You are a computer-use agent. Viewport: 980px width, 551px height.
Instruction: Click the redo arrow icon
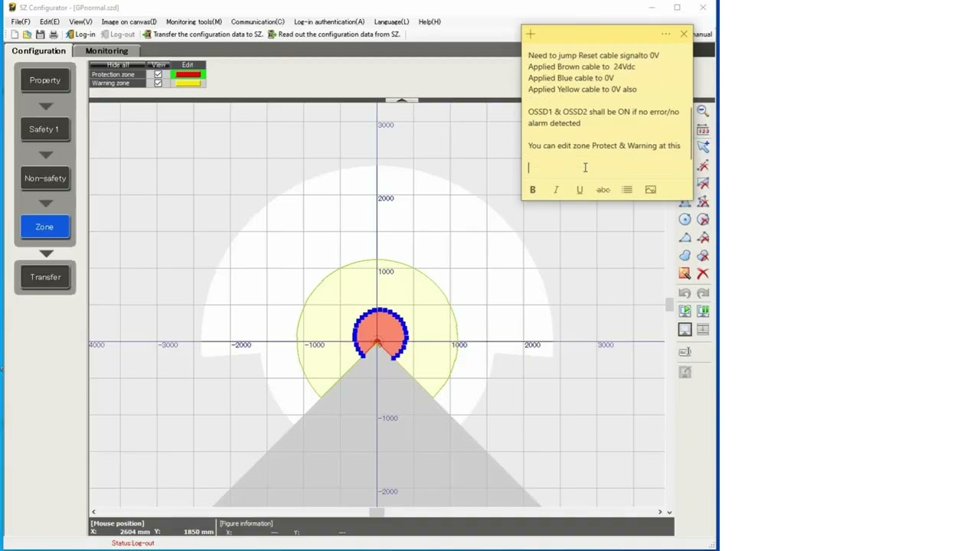pyautogui.click(x=703, y=293)
